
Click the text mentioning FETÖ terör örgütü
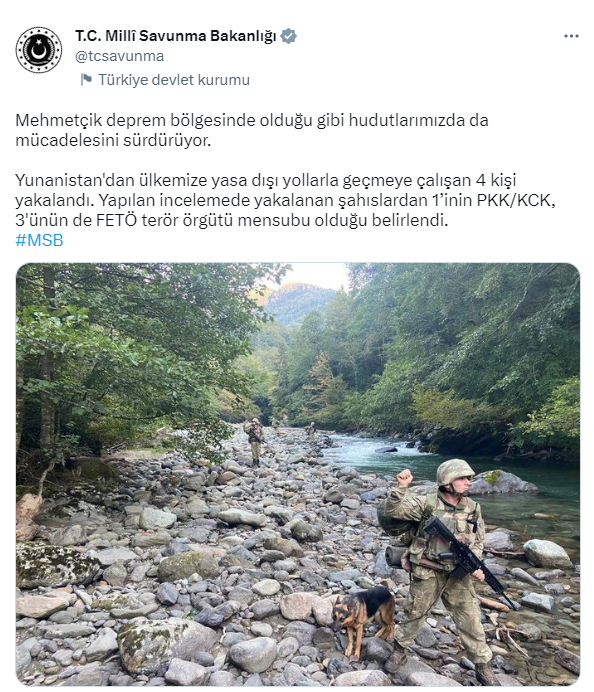(232, 220)
